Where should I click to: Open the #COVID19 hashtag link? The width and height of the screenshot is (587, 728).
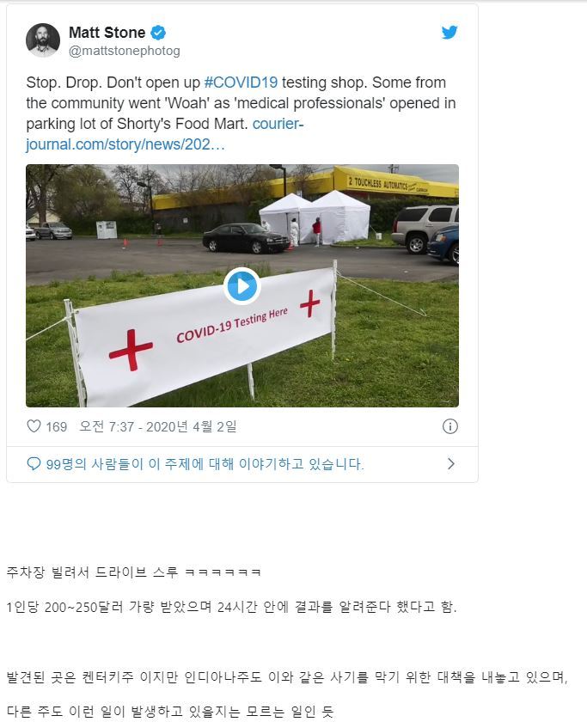pyautogui.click(x=241, y=83)
